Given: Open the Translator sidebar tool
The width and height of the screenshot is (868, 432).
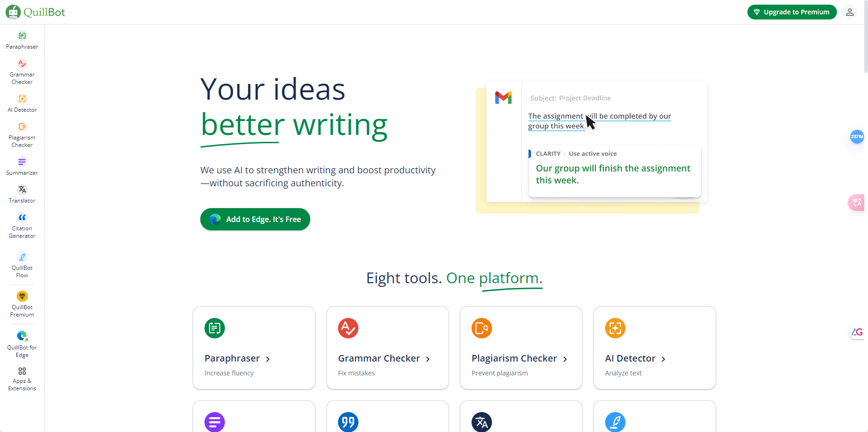Looking at the screenshot, I should [22, 194].
